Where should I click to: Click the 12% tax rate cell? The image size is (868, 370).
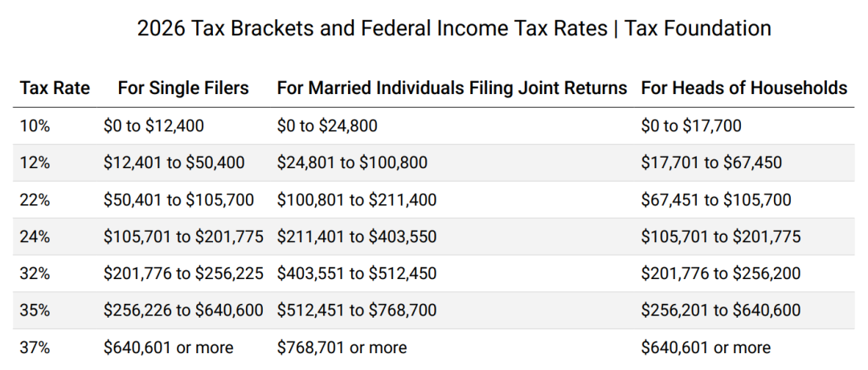[x=35, y=162]
